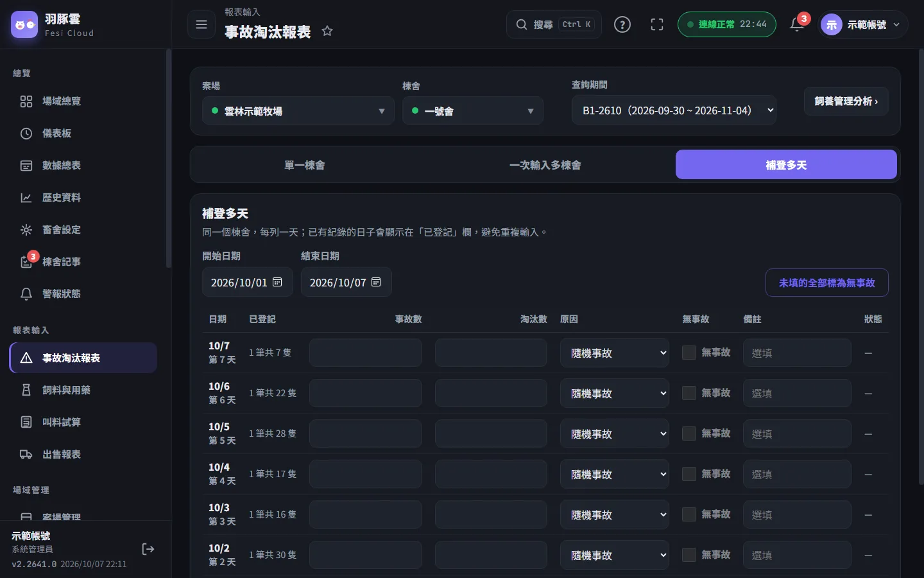
Task: Switch to the 單一棟舍 tab
Action: click(x=305, y=164)
